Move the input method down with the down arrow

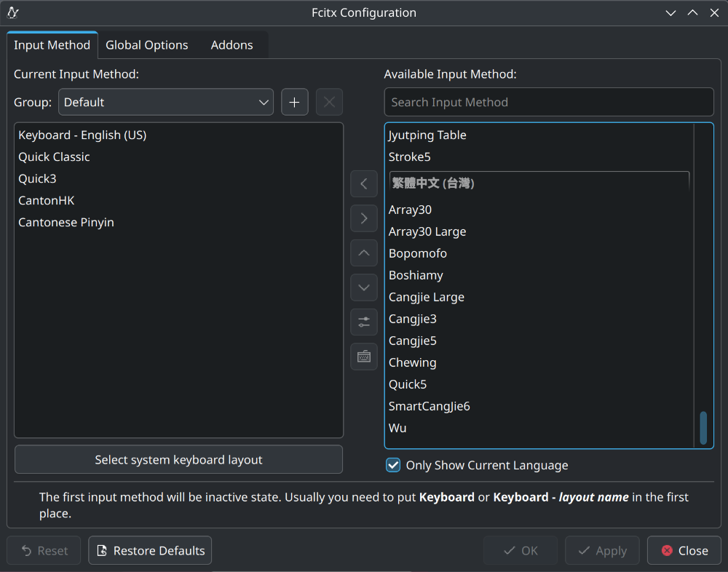[x=364, y=287]
